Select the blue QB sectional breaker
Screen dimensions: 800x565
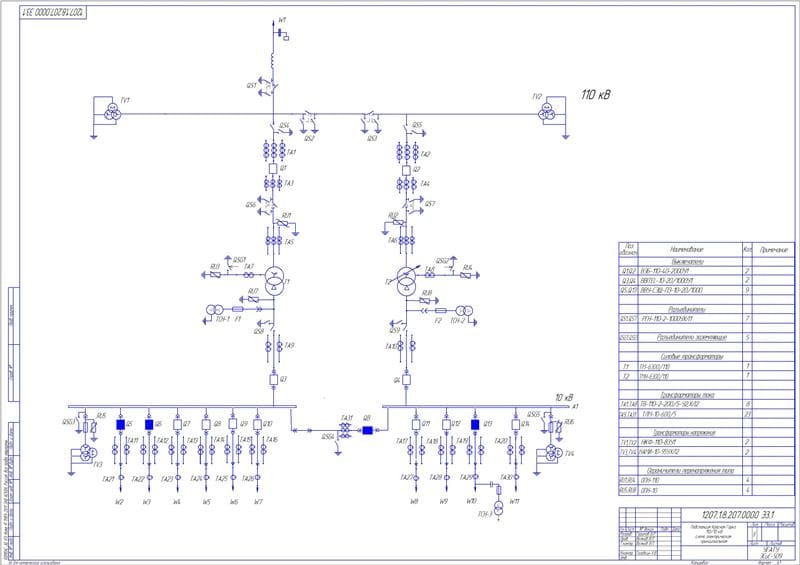(367, 430)
